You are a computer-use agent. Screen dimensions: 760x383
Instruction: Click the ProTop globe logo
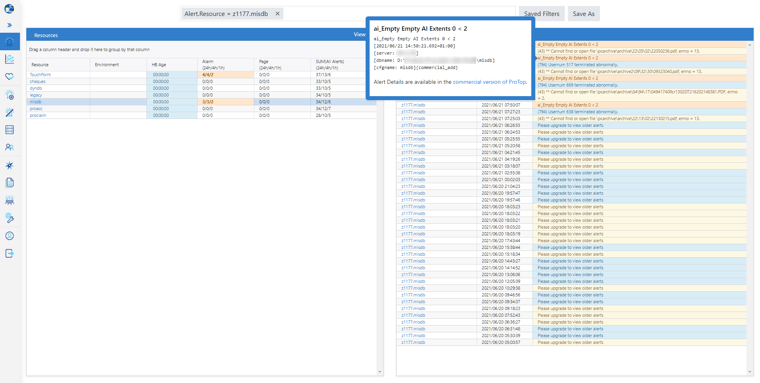tap(9, 8)
